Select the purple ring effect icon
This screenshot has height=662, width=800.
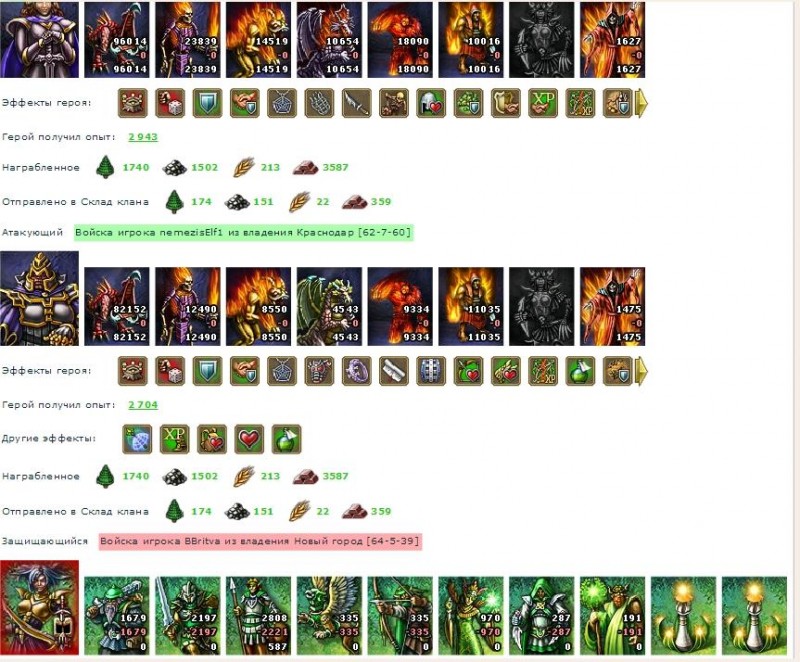pyautogui.click(x=357, y=371)
